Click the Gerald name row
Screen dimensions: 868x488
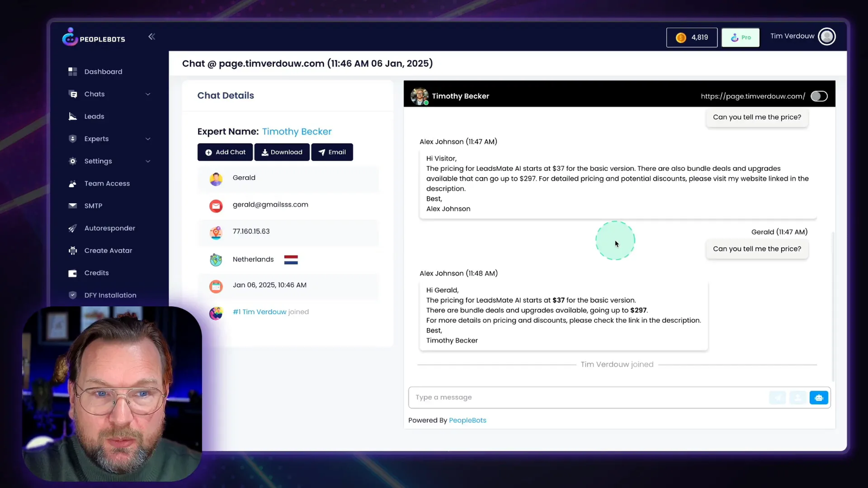click(x=288, y=179)
